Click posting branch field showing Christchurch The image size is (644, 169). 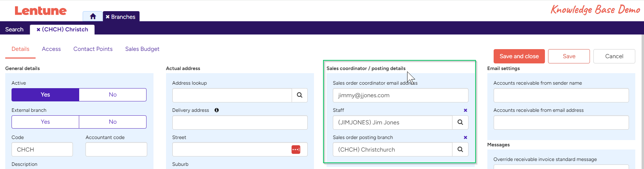click(x=392, y=149)
